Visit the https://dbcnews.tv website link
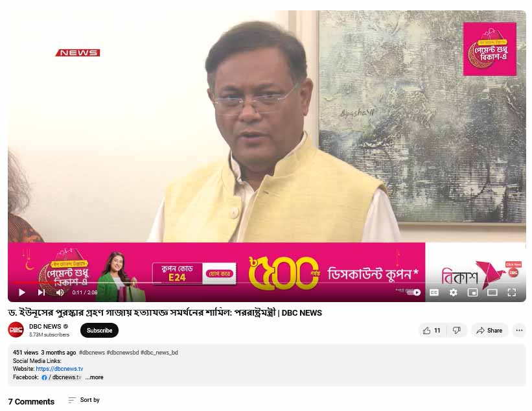 [60, 369]
